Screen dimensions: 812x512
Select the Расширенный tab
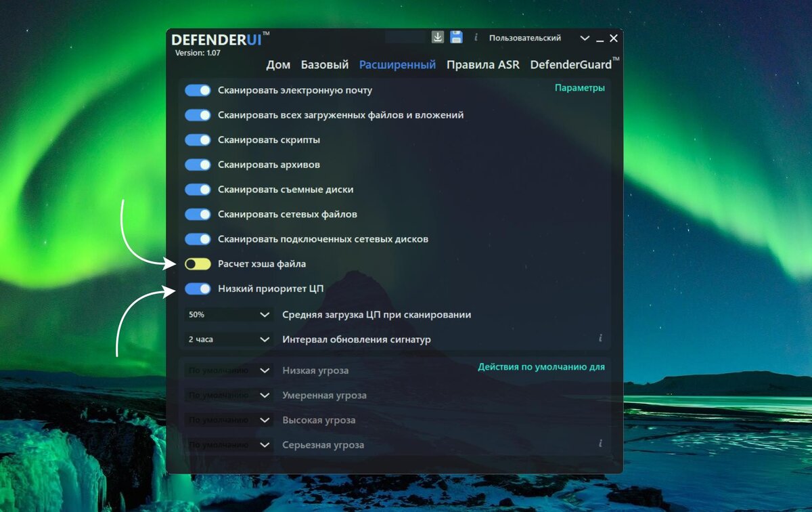coord(397,66)
